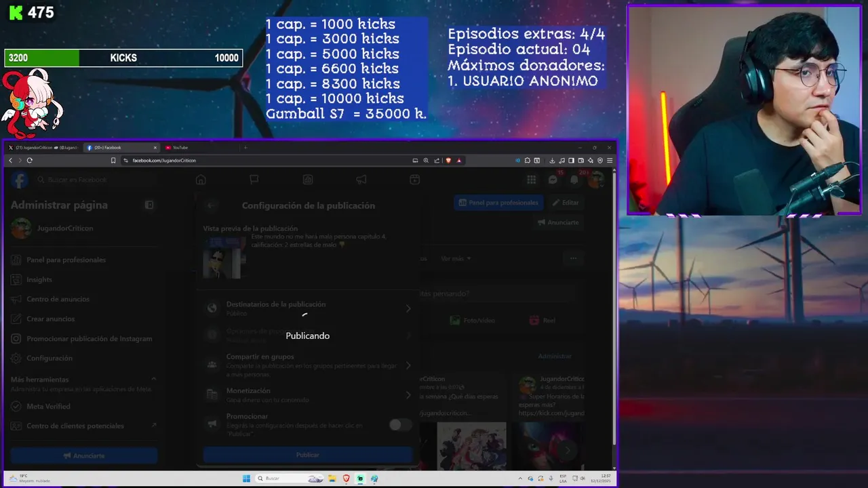Bookmark this page in address bar
868x488 pixels.
tap(113, 161)
